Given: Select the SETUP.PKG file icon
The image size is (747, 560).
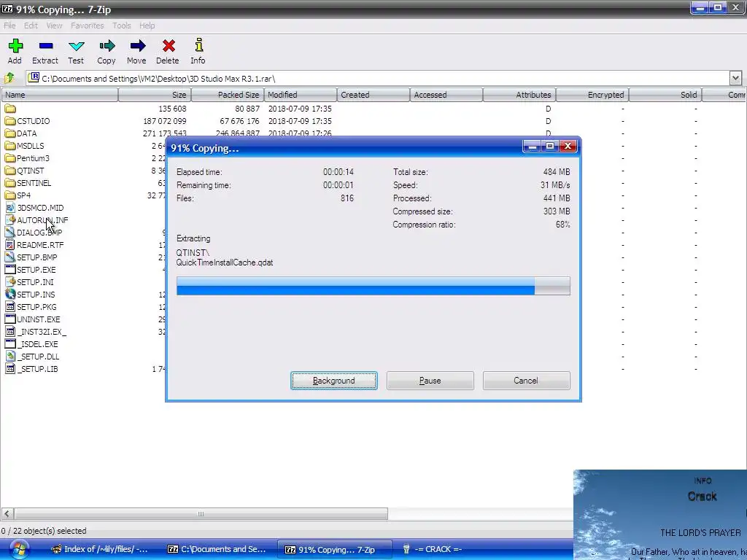Looking at the screenshot, I should (x=10, y=307).
